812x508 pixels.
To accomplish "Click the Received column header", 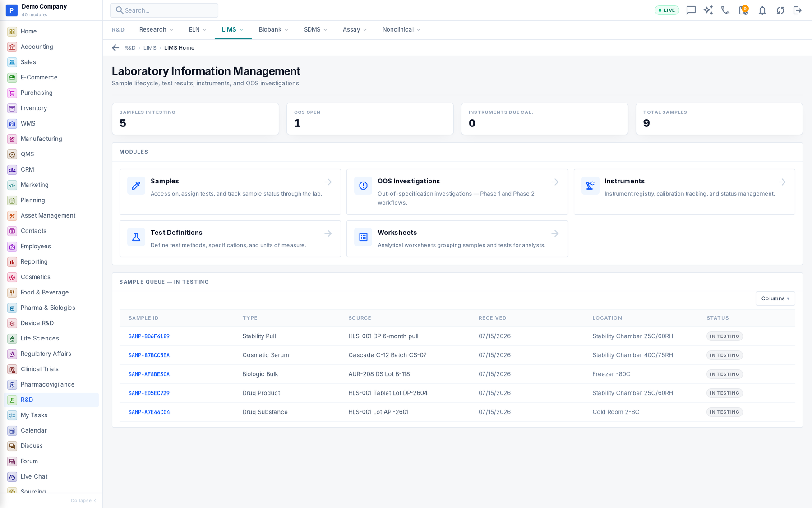I will (492, 318).
